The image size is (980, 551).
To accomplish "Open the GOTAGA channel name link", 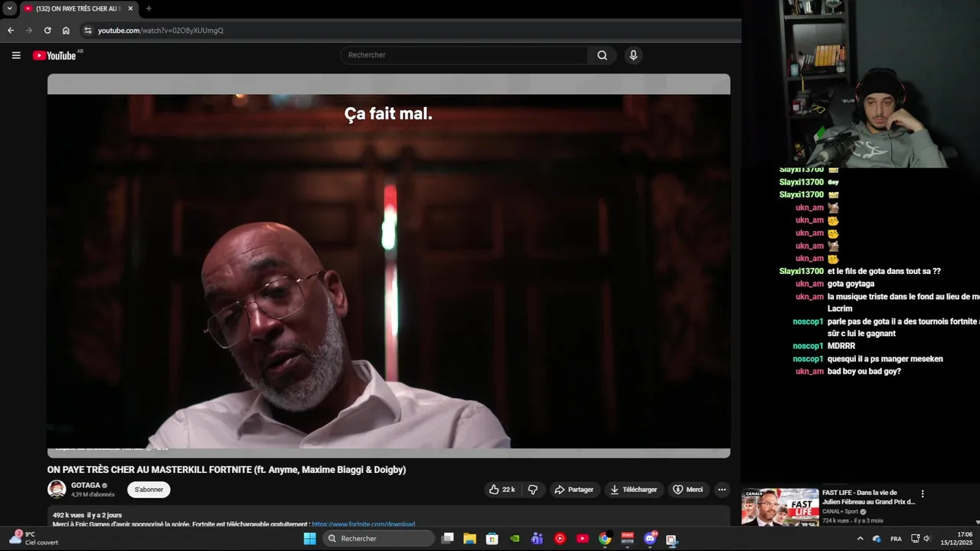I will 86,485.
